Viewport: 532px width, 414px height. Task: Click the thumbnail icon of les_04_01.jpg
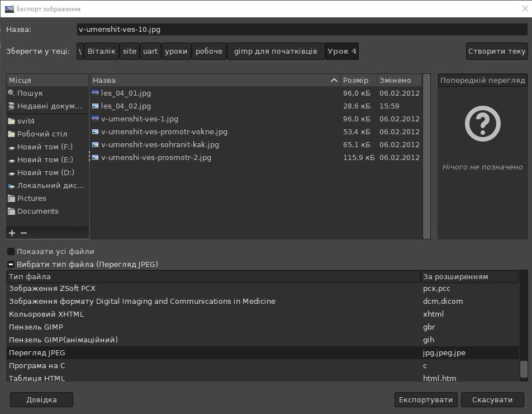(96, 93)
